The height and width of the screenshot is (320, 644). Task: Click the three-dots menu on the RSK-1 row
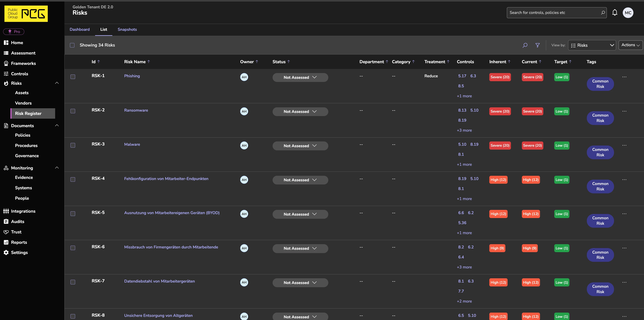click(624, 77)
